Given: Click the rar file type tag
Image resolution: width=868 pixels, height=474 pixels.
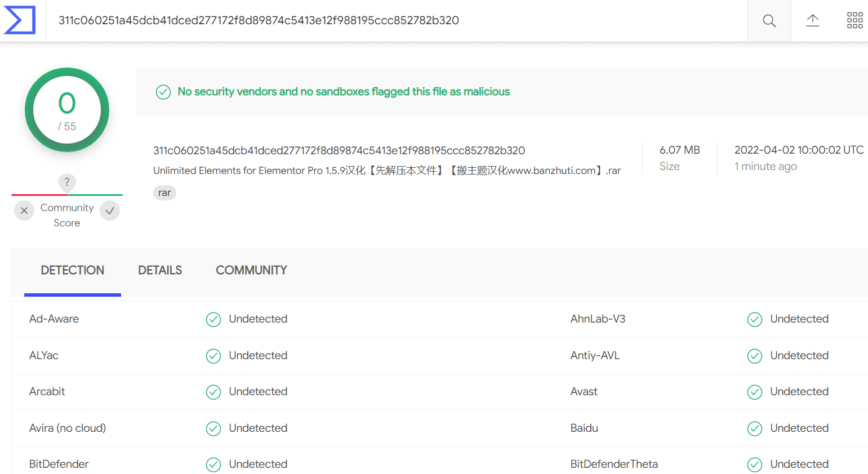Looking at the screenshot, I should pyautogui.click(x=164, y=193).
